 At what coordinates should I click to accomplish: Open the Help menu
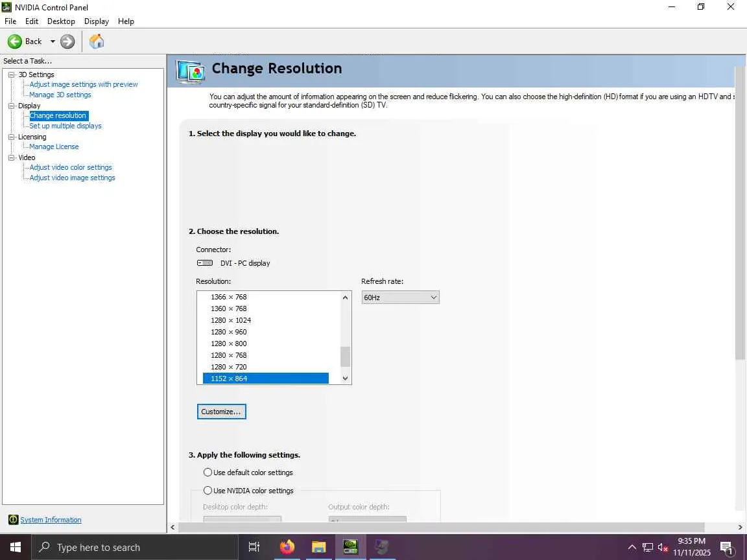[x=126, y=21]
